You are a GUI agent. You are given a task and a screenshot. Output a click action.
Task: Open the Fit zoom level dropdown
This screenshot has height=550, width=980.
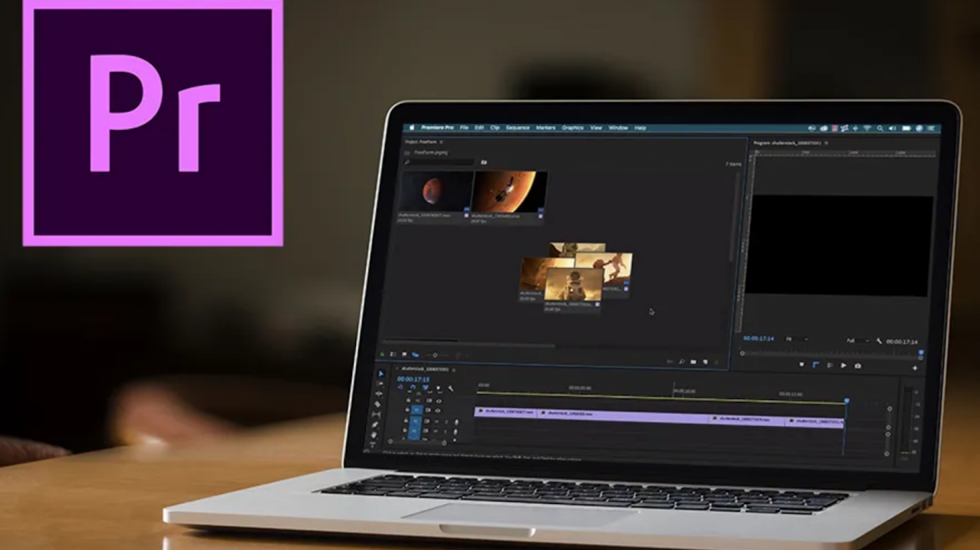[x=796, y=339]
